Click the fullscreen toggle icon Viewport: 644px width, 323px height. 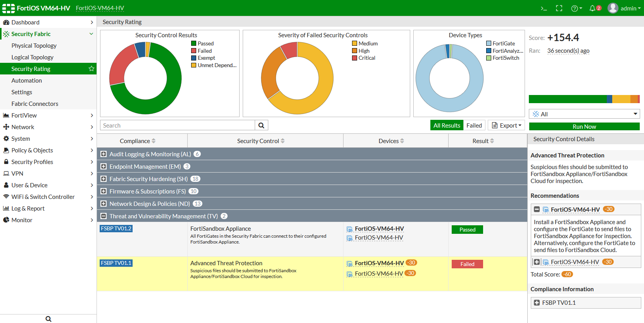pyautogui.click(x=559, y=8)
